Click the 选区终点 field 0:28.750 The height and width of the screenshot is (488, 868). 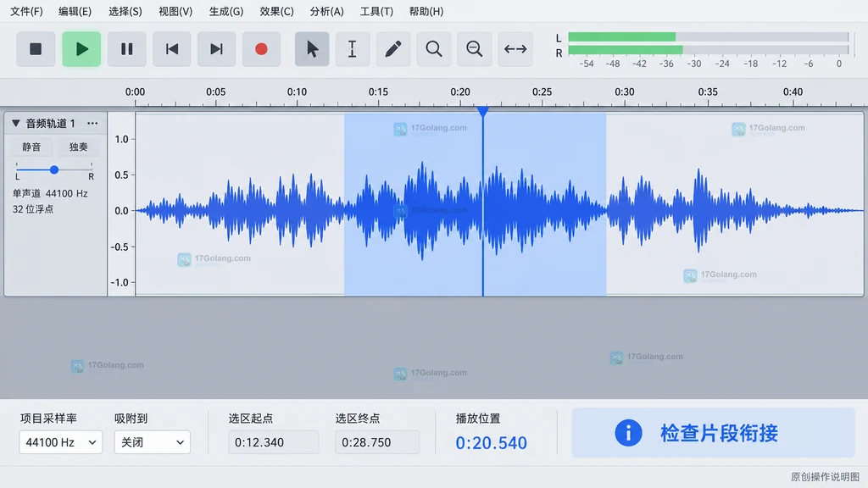tap(377, 442)
